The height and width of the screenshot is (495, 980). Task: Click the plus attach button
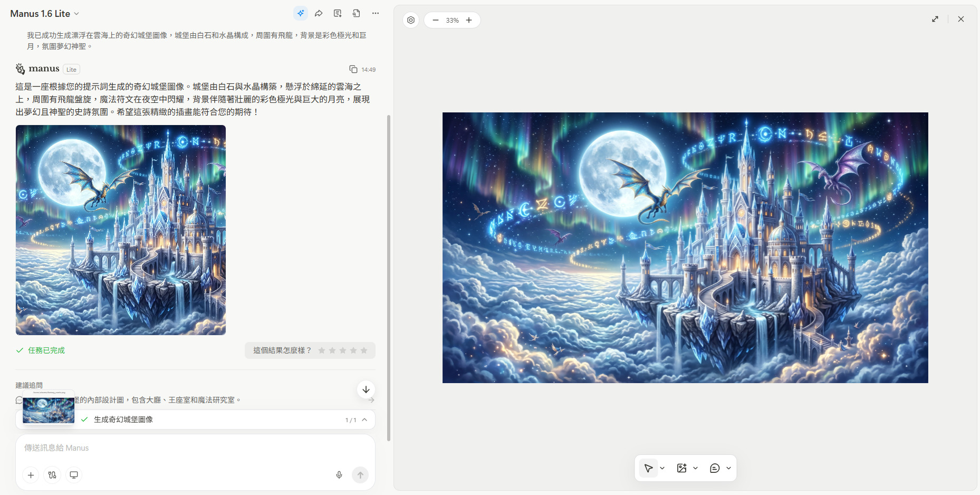31,475
